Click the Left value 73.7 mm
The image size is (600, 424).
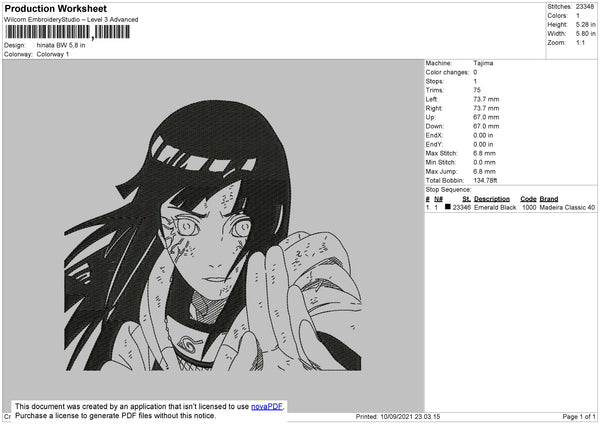coord(486,99)
